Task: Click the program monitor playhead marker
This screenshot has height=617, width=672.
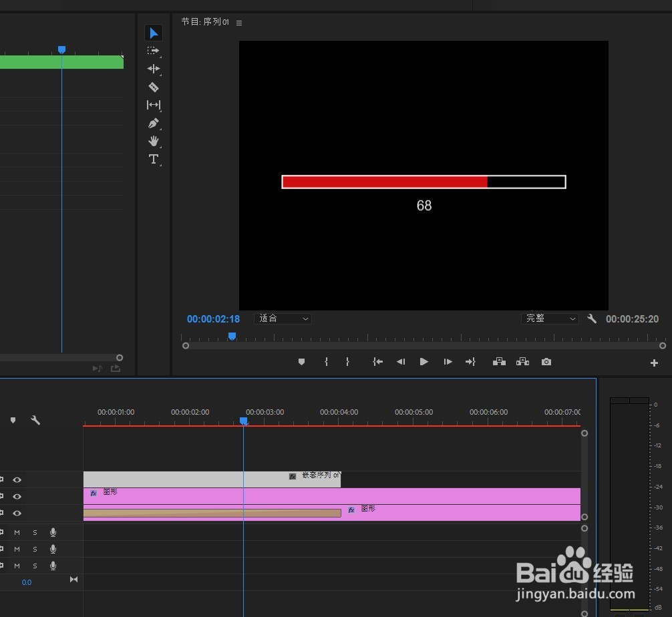Action: (232, 337)
